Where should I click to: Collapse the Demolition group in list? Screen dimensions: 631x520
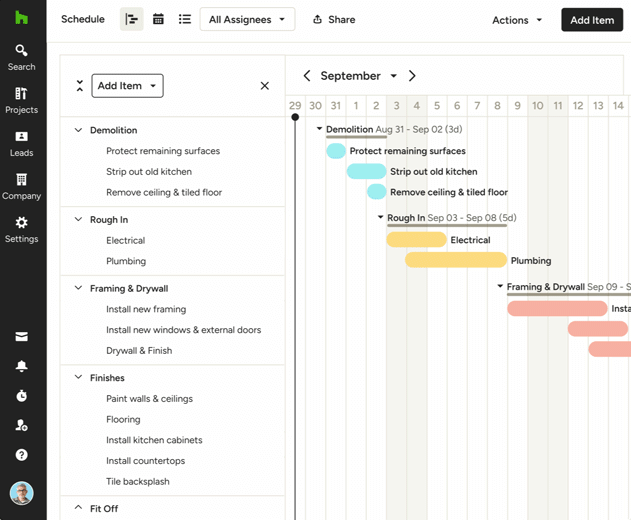tap(78, 130)
